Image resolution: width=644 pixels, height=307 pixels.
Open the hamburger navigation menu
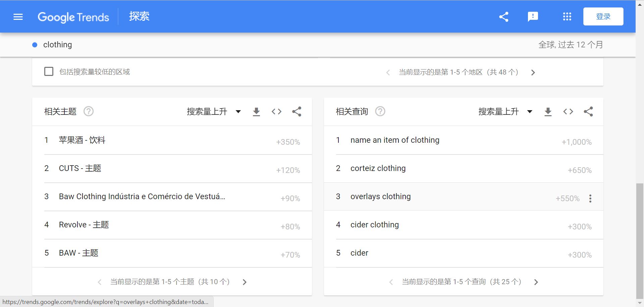tap(18, 16)
